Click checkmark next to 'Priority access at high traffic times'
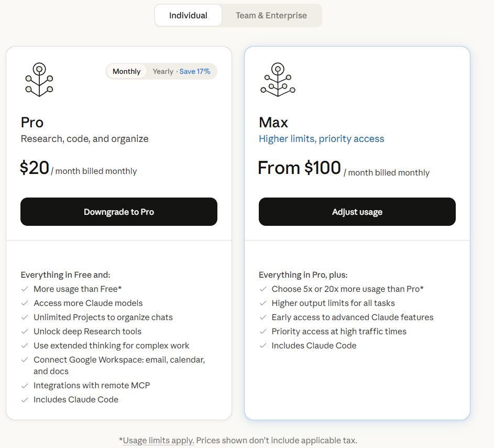This screenshot has width=494, height=448. pos(263,332)
